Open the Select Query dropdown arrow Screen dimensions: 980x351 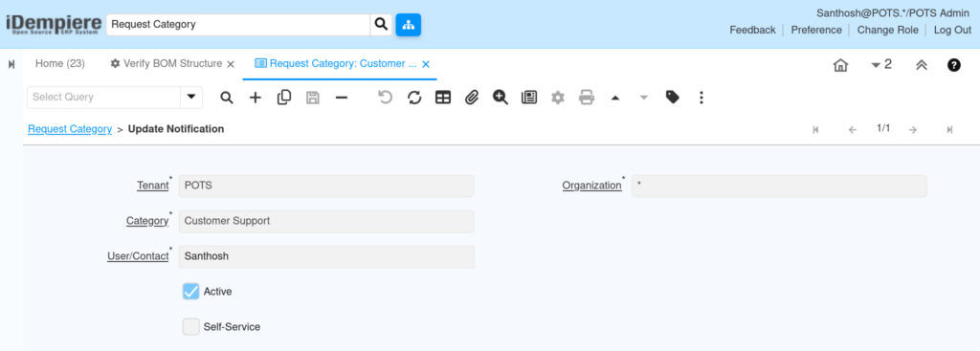(191, 98)
